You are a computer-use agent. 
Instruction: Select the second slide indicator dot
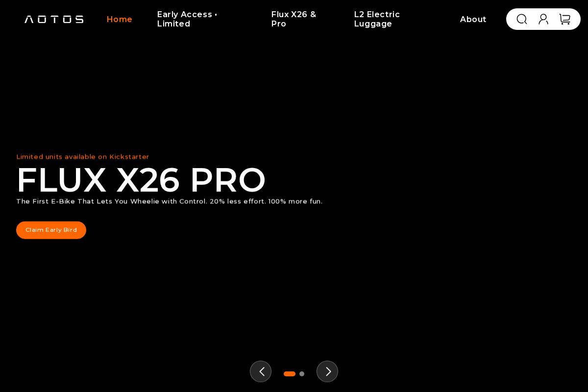pos(302,374)
